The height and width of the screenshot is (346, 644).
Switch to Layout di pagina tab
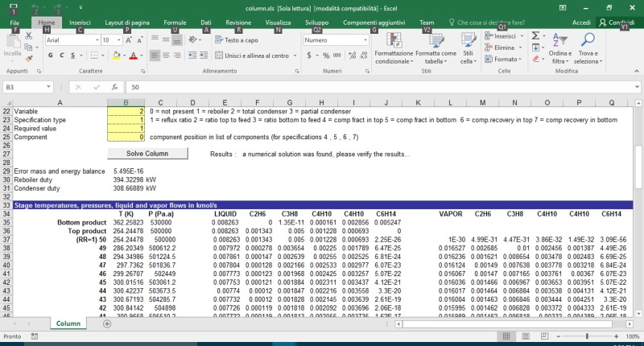[127, 23]
